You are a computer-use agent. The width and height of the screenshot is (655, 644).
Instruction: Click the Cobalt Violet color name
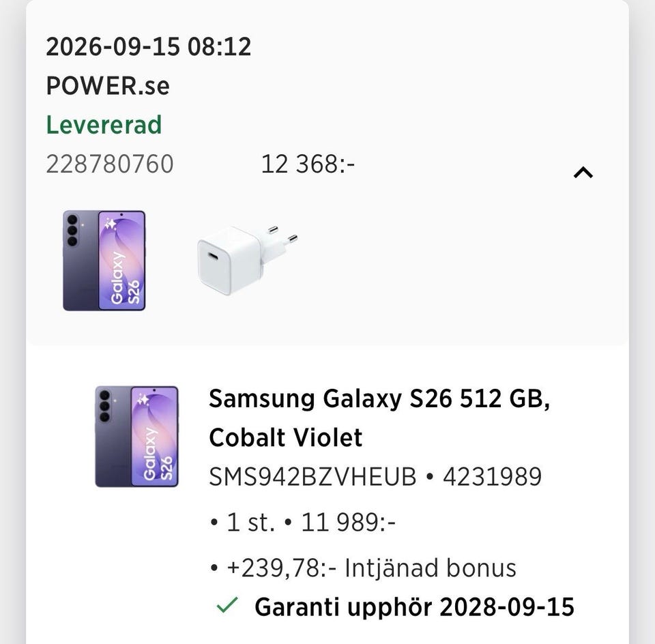[x=286, y=437]
